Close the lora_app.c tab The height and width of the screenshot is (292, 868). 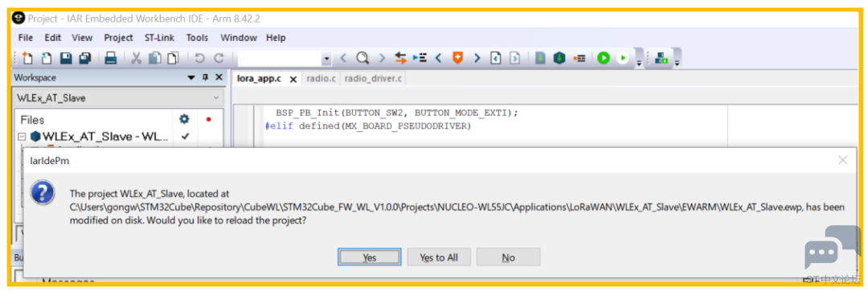pyautogui.click(x=293, y=79)
